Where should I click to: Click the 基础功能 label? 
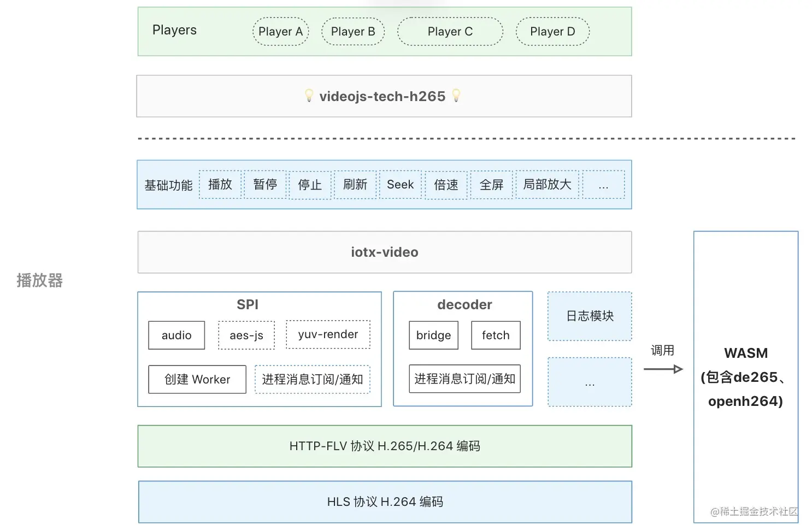click(168, 185)
